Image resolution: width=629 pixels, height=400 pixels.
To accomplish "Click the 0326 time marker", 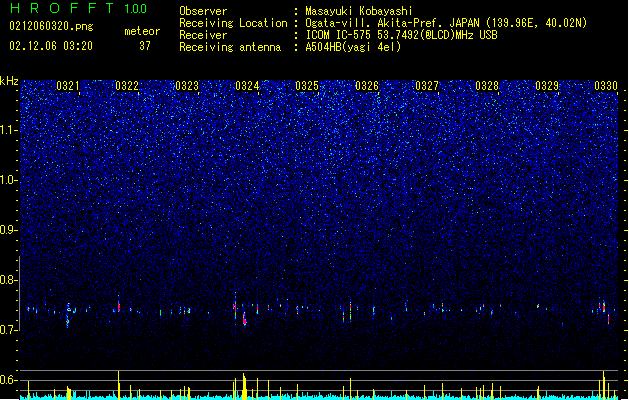I will pos(367,86).
